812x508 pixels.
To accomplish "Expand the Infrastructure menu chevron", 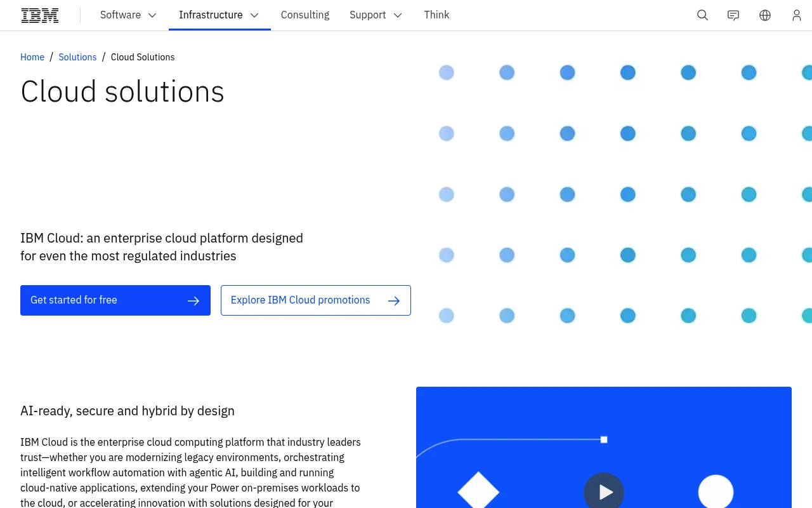I will tap(254, 15).
